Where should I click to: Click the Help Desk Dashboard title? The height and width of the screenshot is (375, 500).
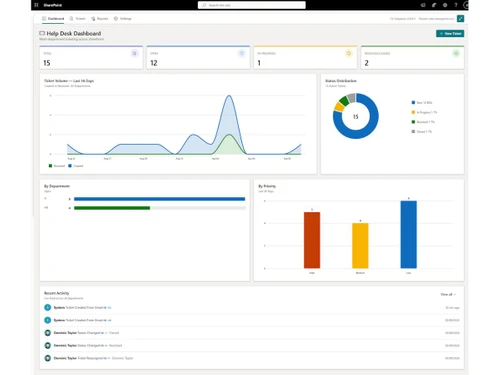(74, 33)
